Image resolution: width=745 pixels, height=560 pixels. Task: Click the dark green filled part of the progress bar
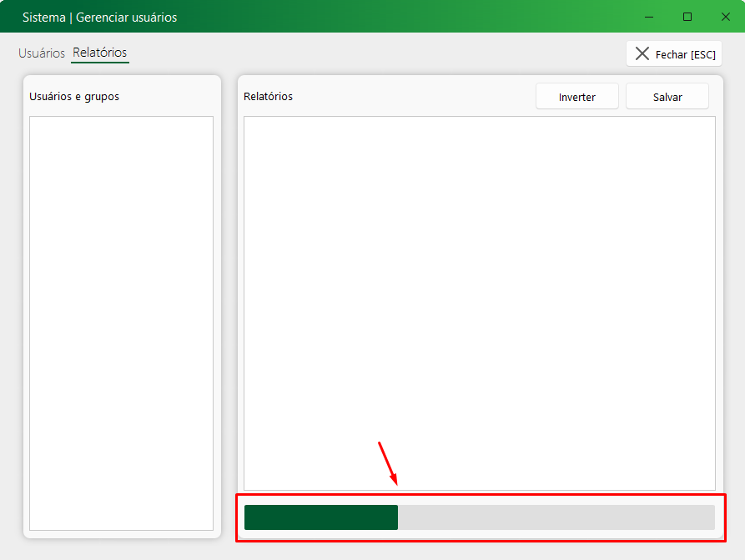point(320,517)
